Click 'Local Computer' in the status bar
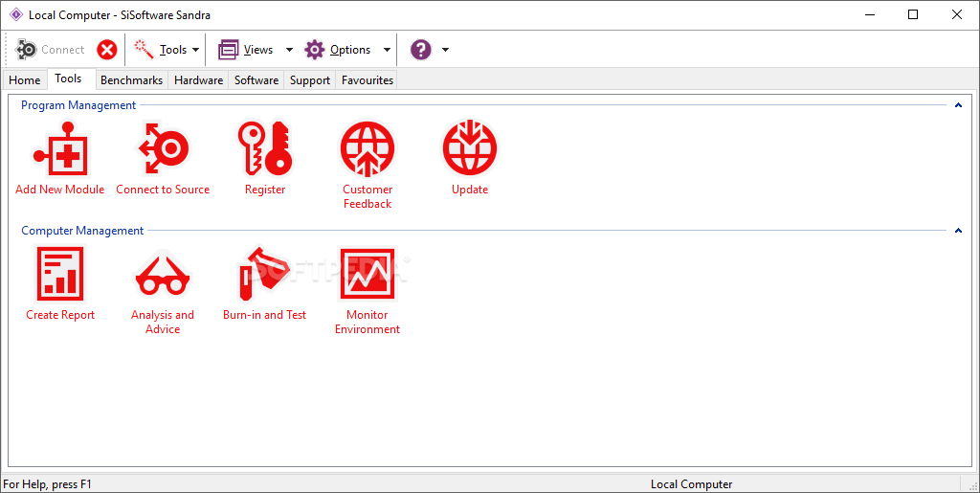980x493 pixels. (691, 484)
